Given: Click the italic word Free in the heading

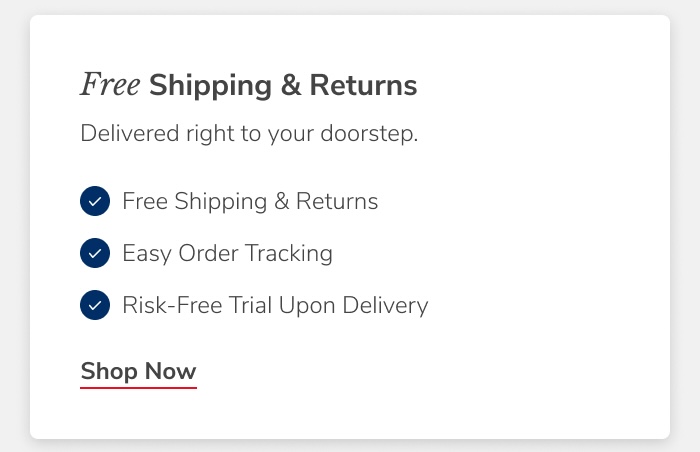Looking at the screenshot, I should point(110,86).
